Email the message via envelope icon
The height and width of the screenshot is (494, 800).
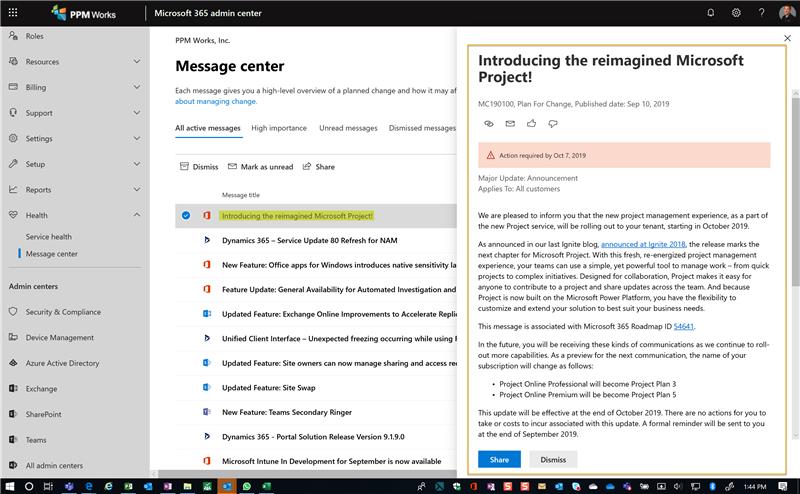[x=510, y=124]
